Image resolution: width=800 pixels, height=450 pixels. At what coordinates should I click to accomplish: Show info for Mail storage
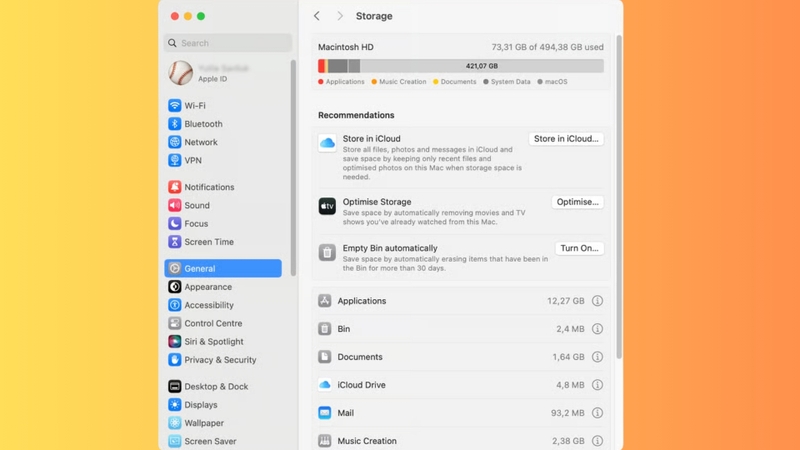point(597,413)
